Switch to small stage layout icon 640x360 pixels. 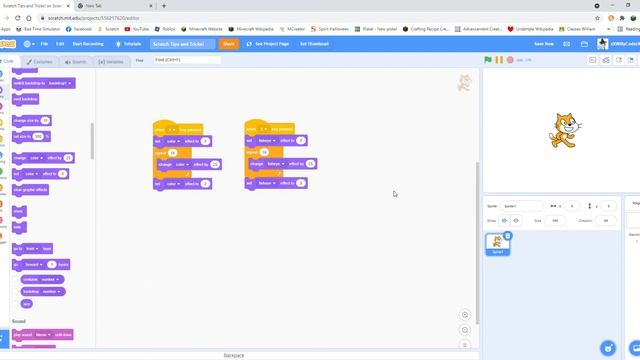coord(619,60)
